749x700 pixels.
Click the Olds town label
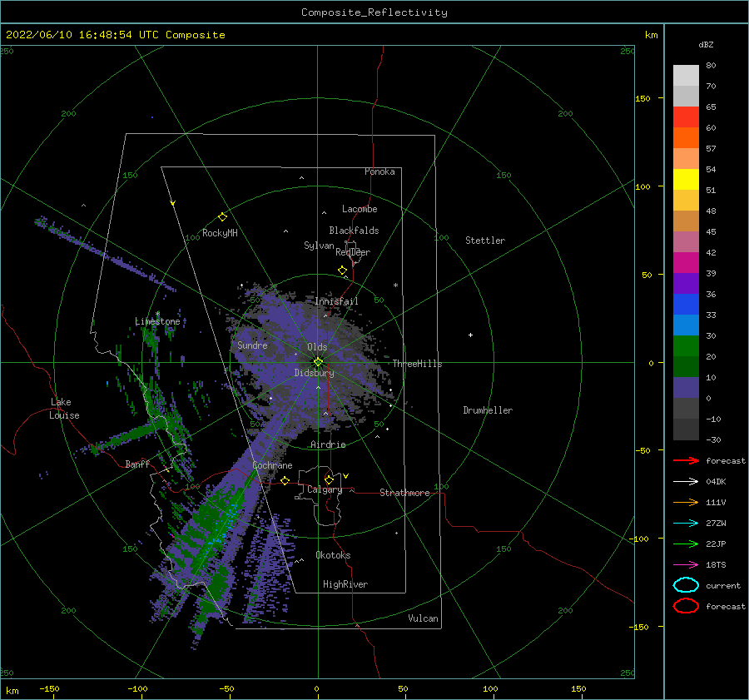click(317, 347)
